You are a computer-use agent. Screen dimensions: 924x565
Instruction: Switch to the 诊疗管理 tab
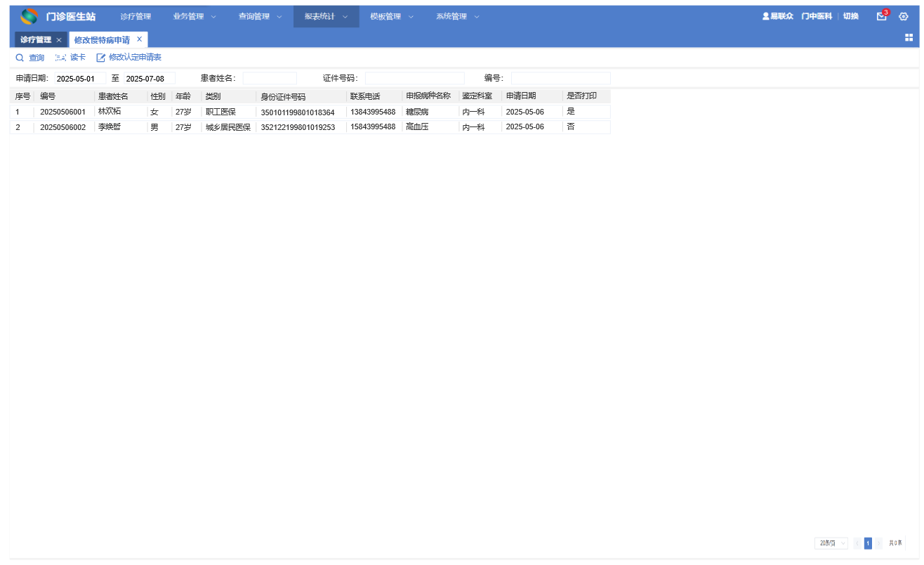36,39
